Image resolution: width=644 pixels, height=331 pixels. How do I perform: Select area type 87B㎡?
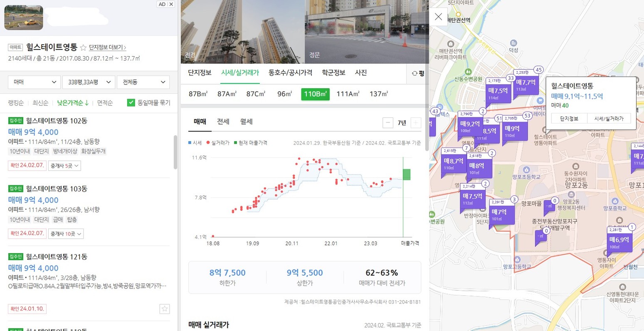pos(198,94)
